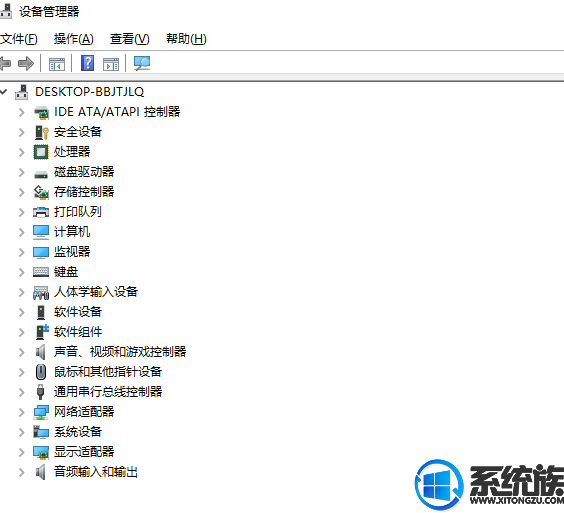The height and width of the screenshot is (513, 564).
Task: Select the 声音、视频和游戏控制器 label
Action: (120, 351)
